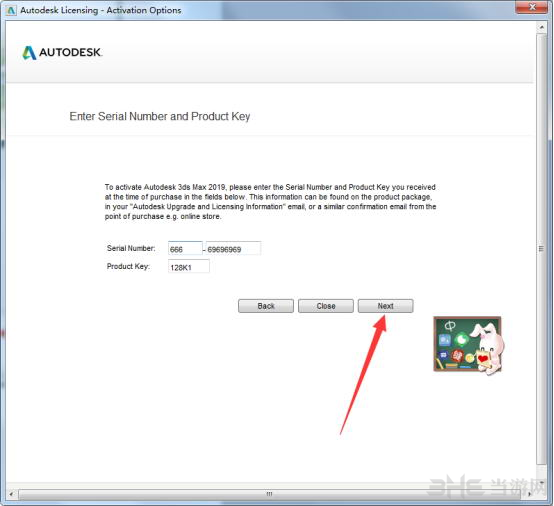This screenshot has height=506, width=554.
Task: Focus the first Serial Number field showing 666
Action: (185, 248)
